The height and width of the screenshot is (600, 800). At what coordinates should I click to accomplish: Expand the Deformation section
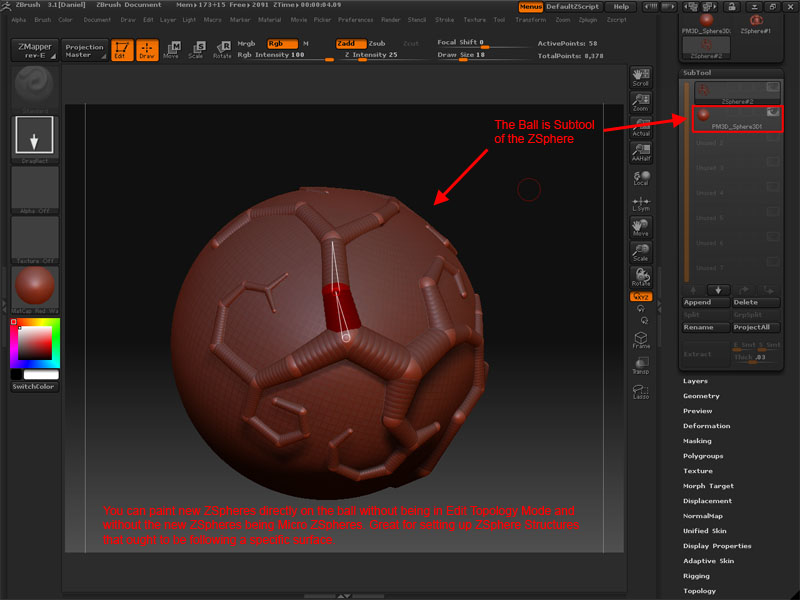coord(707,426)
